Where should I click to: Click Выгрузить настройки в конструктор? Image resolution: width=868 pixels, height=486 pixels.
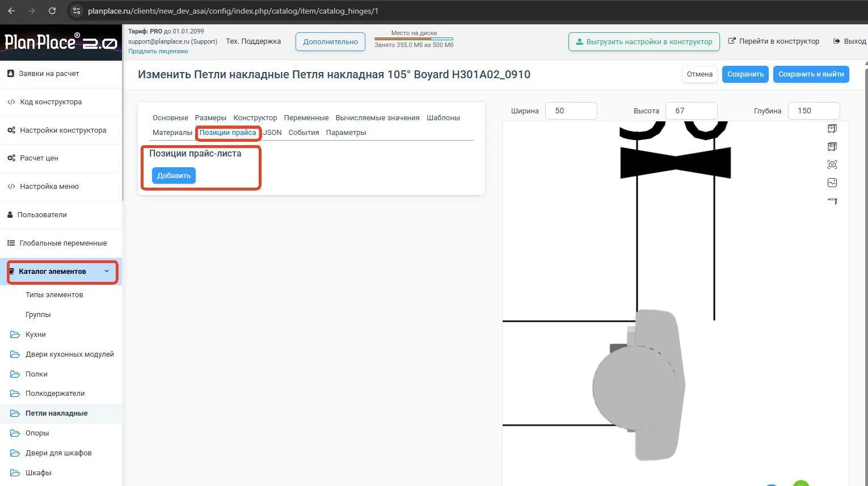click(644, 41)
